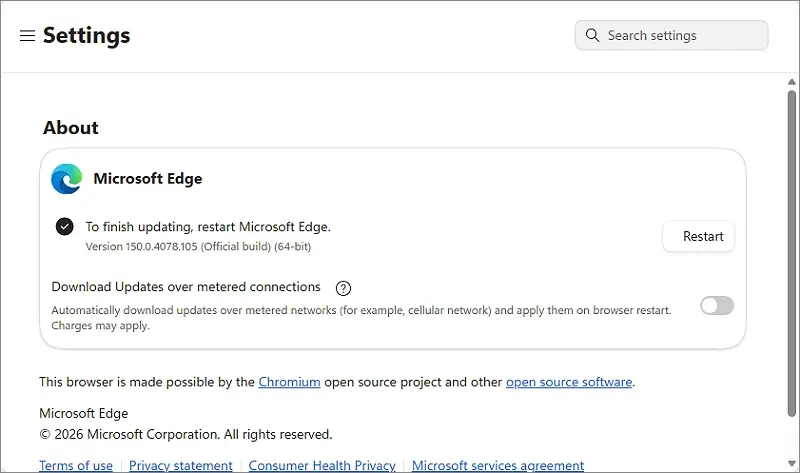Focus the Search settings field
The width and height of the screenshot is (800, 473).
pos(671,35)
